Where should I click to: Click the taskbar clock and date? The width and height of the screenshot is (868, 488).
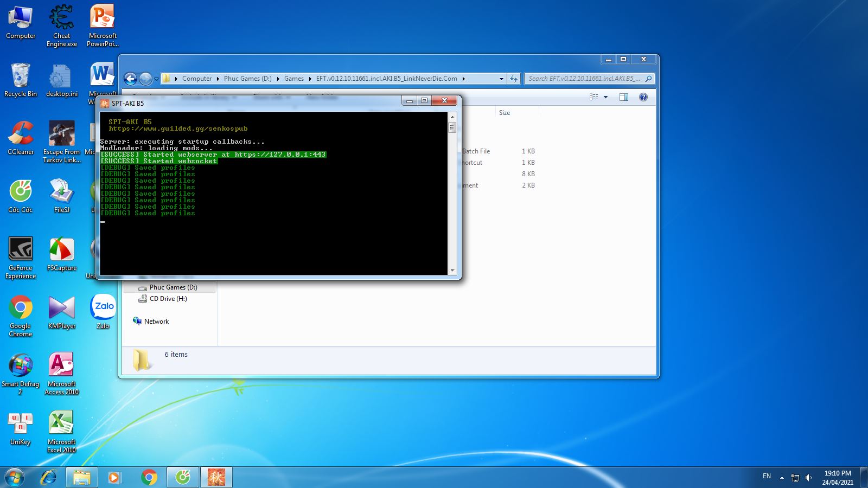tap(838, 478)
